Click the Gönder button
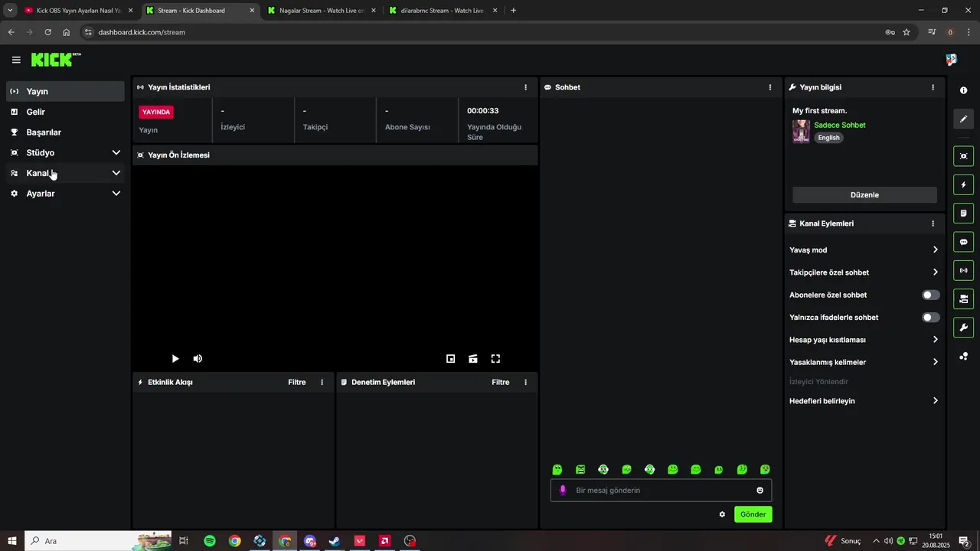This screenshot has height=551, width=980. 753,514
